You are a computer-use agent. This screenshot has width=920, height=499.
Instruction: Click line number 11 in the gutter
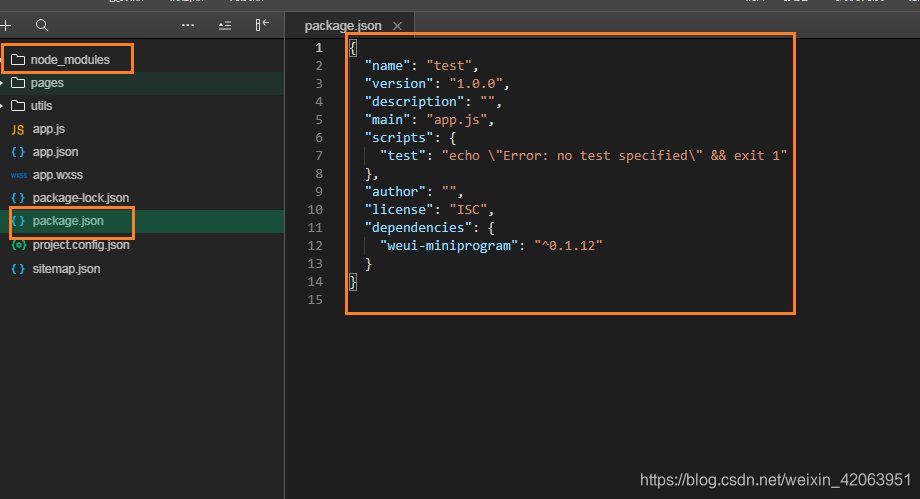tap(315, 227)
